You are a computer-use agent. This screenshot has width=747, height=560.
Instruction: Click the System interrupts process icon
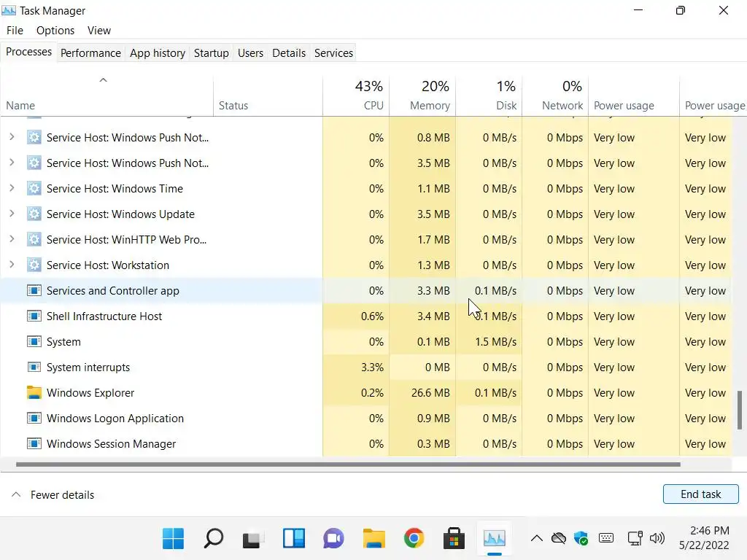tap(34, 367)
